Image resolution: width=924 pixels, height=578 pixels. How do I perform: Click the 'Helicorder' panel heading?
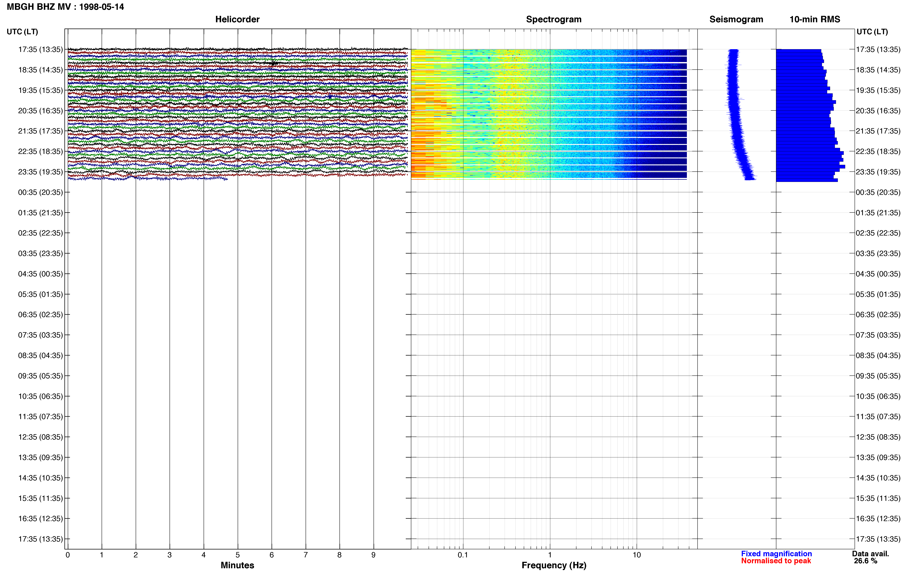tap(237, 20)
